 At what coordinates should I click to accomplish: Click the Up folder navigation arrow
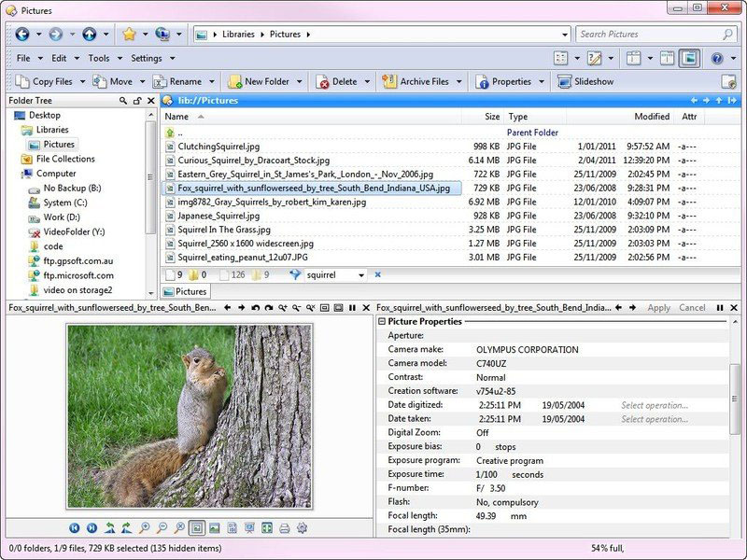89,35
